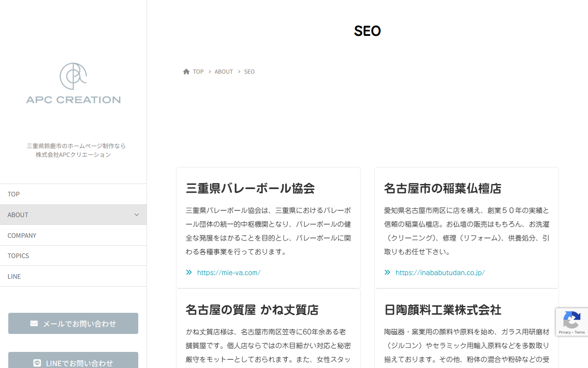588x368 pixels.
Task: Click the 三重県バレーボール協会 card heading
Action: coord(250,188)
